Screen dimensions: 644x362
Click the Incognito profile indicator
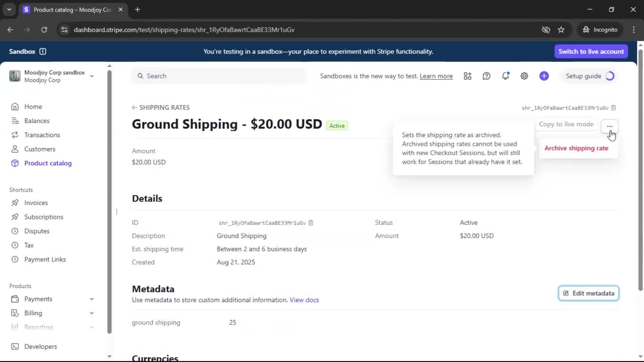[600, 30]
